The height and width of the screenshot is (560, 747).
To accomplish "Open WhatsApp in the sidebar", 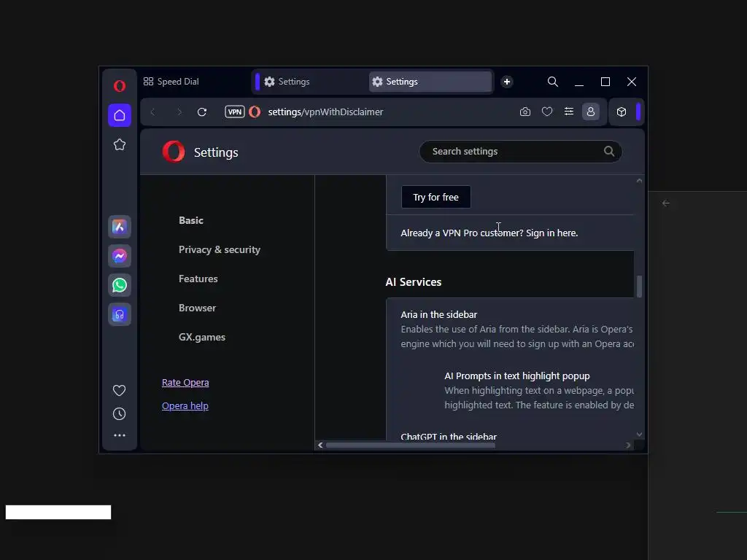I will pos(120,285).
